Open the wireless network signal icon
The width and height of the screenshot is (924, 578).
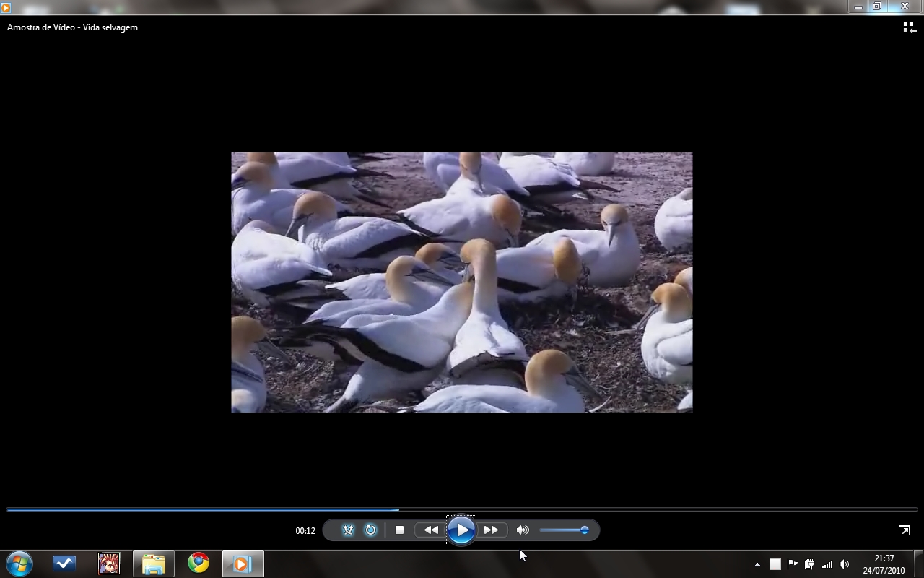point(827,564)
